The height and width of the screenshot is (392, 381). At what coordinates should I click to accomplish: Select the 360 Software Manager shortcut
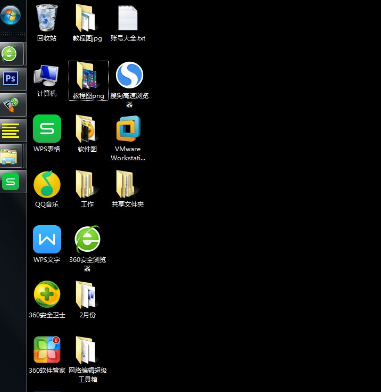click(x=47, y=354)
